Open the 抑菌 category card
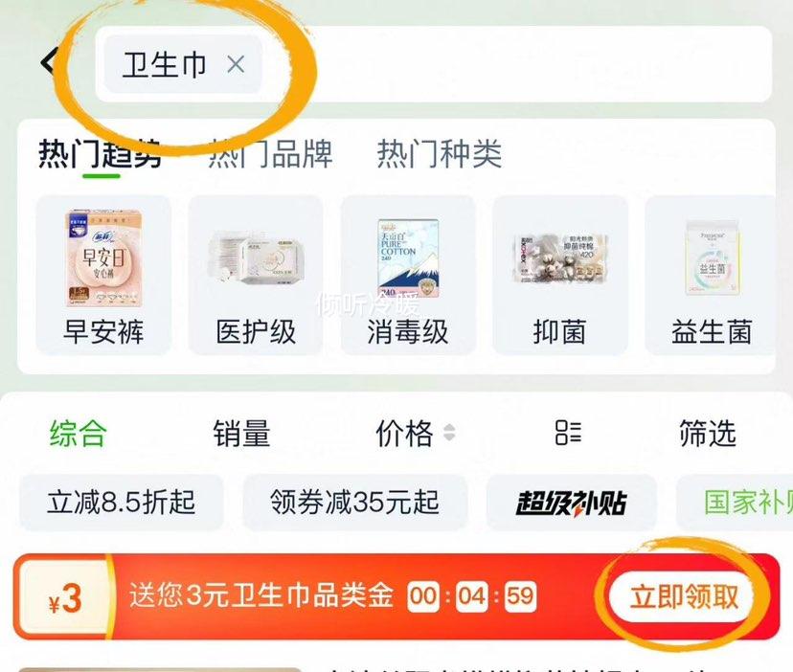This screenshot has height=672, width=793. (x=560, y=276)
